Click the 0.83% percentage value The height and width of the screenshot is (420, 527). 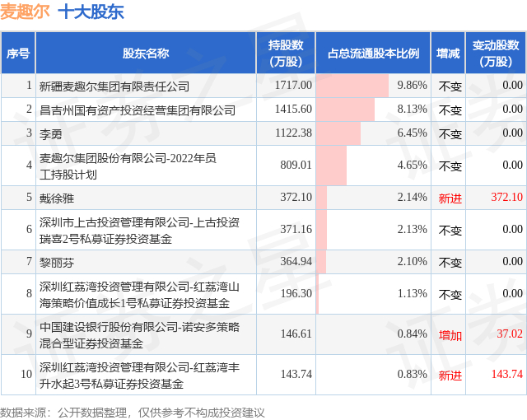click(412, 375)
